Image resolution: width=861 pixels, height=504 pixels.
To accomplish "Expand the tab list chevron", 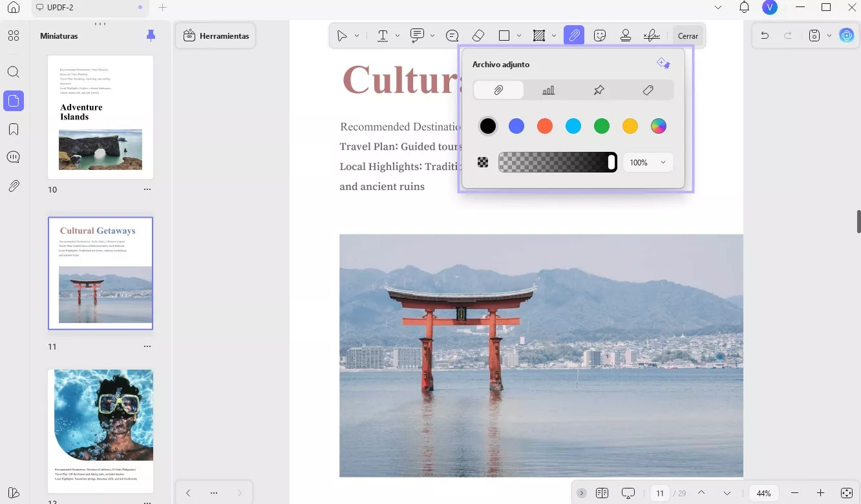I will point(718,7).
